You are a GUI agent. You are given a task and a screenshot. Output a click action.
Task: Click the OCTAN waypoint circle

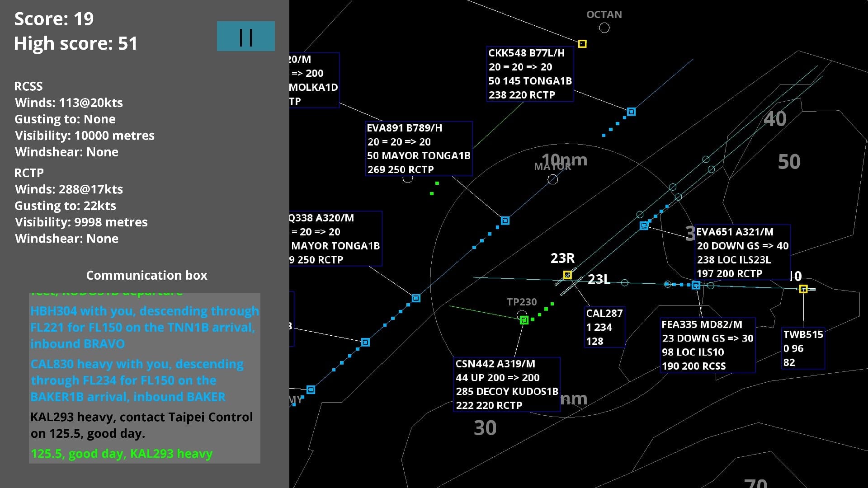point(604,28)
